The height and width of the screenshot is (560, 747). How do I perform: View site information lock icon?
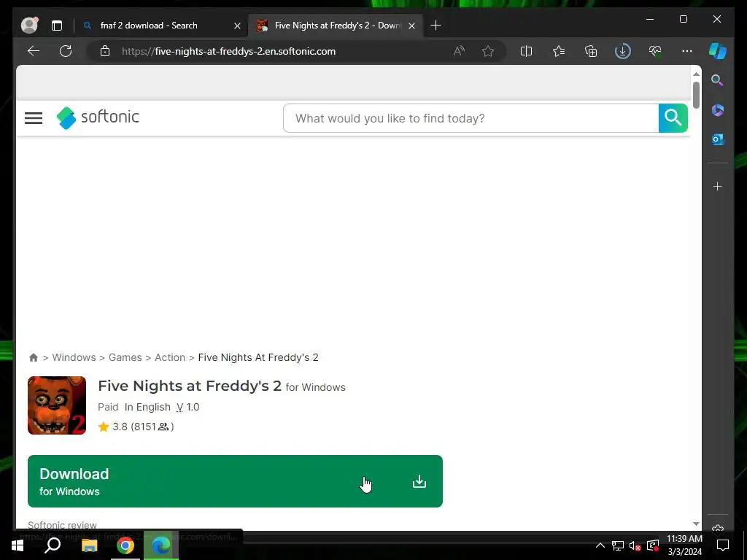(105, 51)
